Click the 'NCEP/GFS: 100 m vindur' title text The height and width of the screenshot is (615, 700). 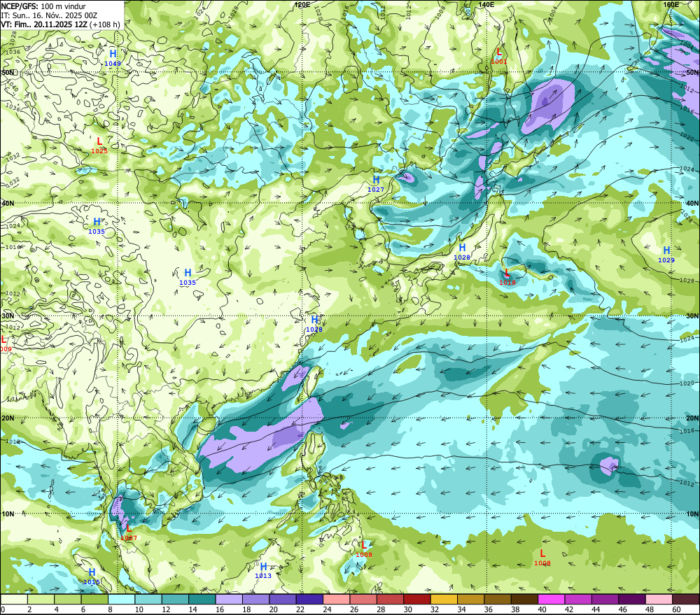click(x=43, y=6)
